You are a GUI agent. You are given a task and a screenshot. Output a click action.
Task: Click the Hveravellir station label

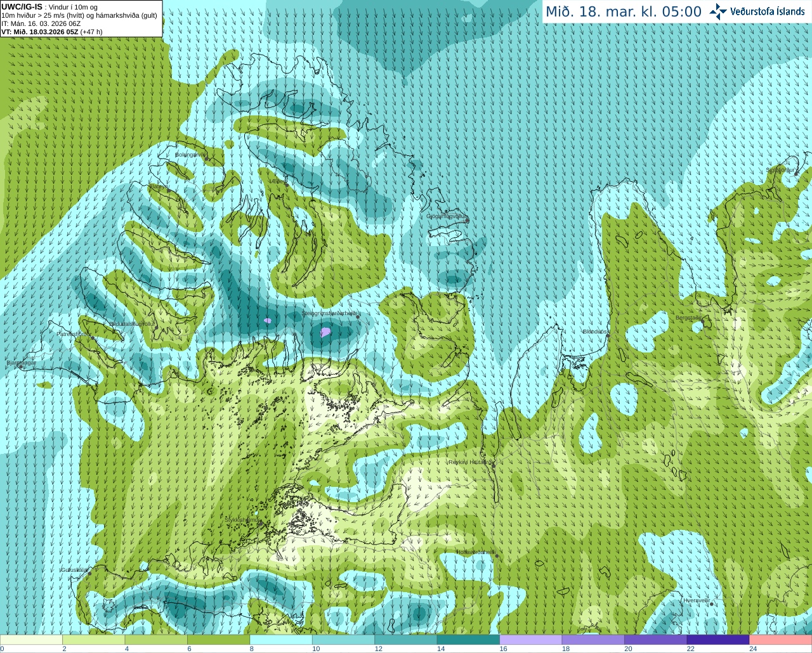pyautogui.click(x=696, y=600)
